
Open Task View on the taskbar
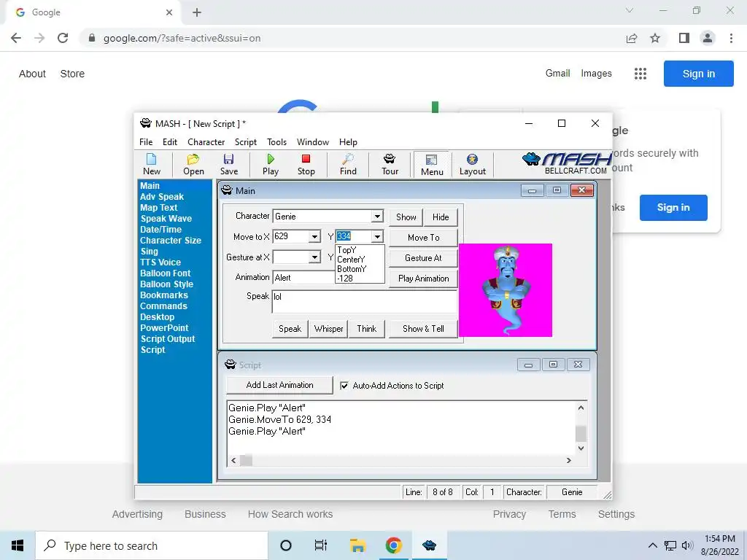[x=321, y=545]
